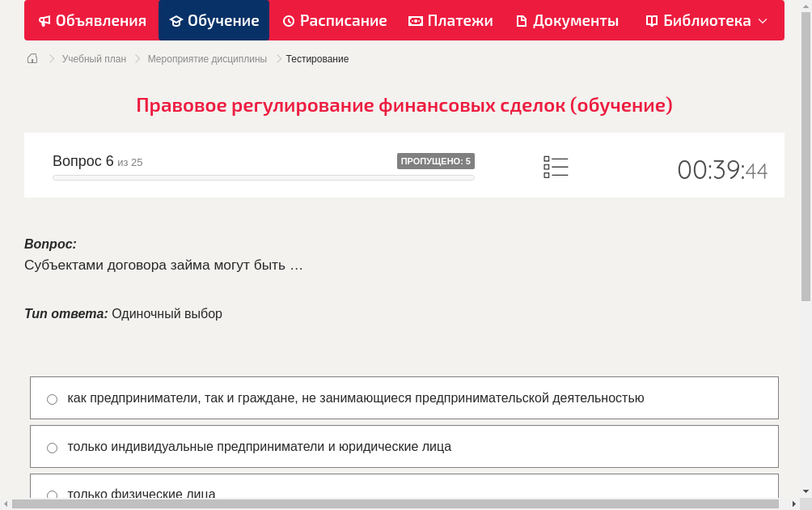Open the question navigator list icon
Screen dimensions: 812x510
coord(556,166)
